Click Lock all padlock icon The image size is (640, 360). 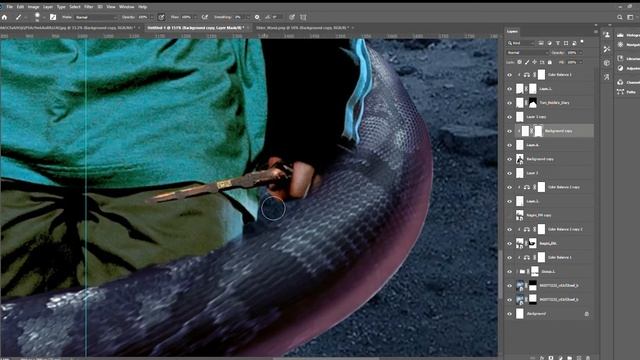point(550,62)
